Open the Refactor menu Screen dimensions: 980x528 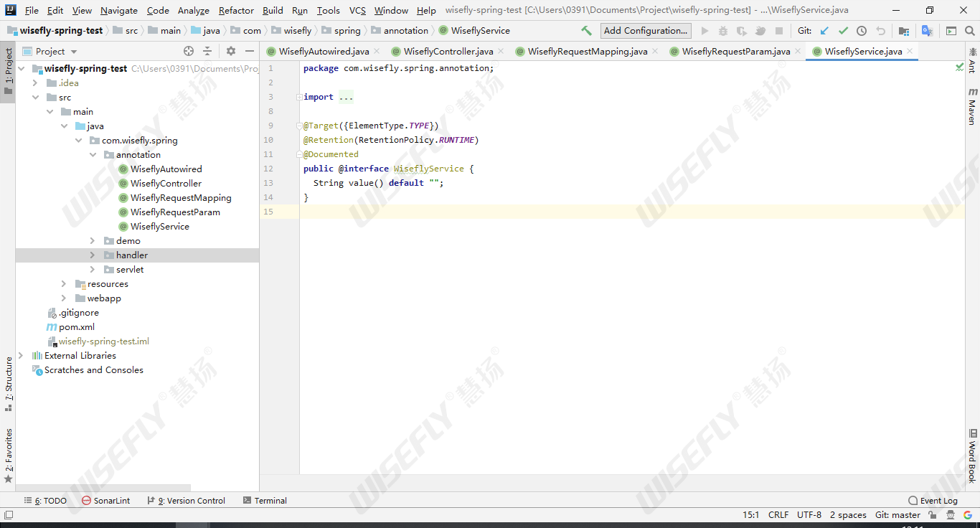[236, 10]
